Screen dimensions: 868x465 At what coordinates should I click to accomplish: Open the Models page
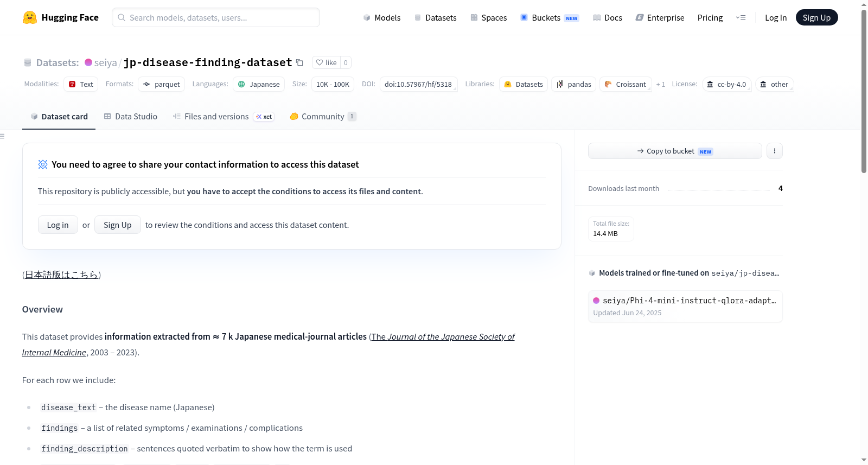[382, 17]
